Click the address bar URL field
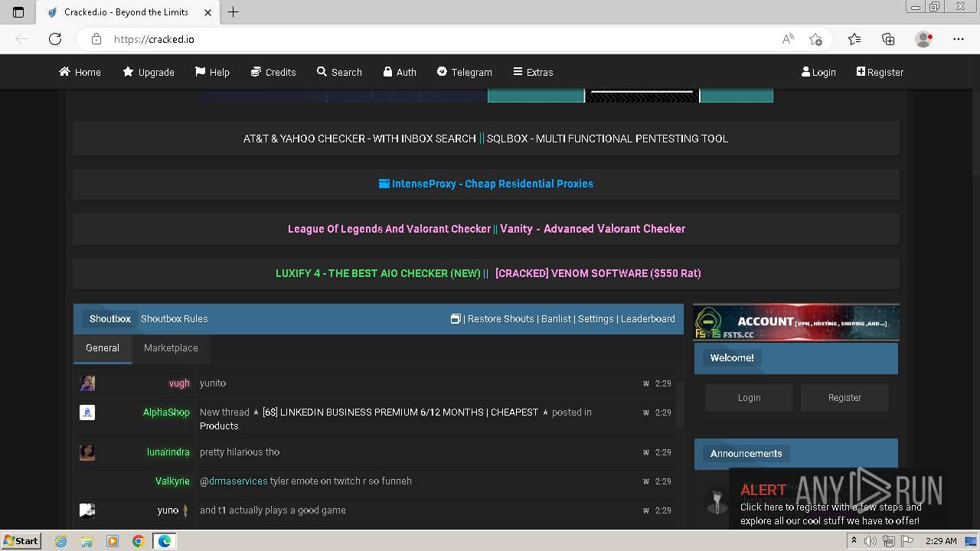The width and height of the screenshot is (980, 551). click(x=444, y=39)
